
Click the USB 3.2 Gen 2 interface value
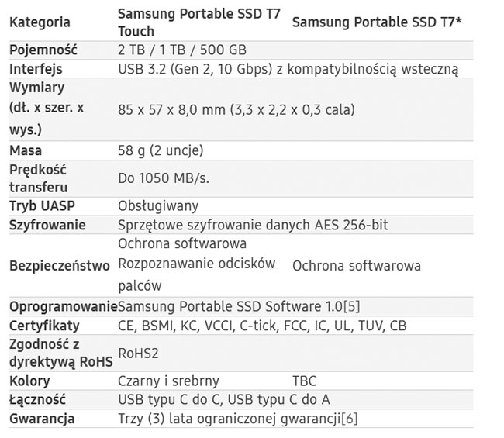(287, 69)
